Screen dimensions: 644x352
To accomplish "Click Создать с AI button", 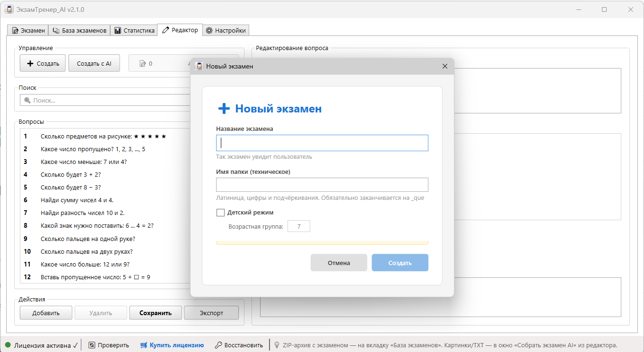I will (94, 63).
